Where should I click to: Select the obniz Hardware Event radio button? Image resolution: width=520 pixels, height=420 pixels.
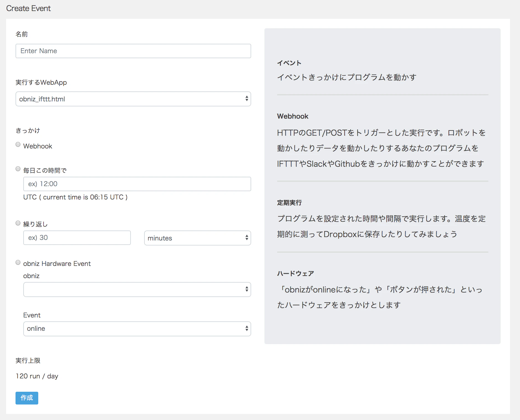click(x=18, y=262)
